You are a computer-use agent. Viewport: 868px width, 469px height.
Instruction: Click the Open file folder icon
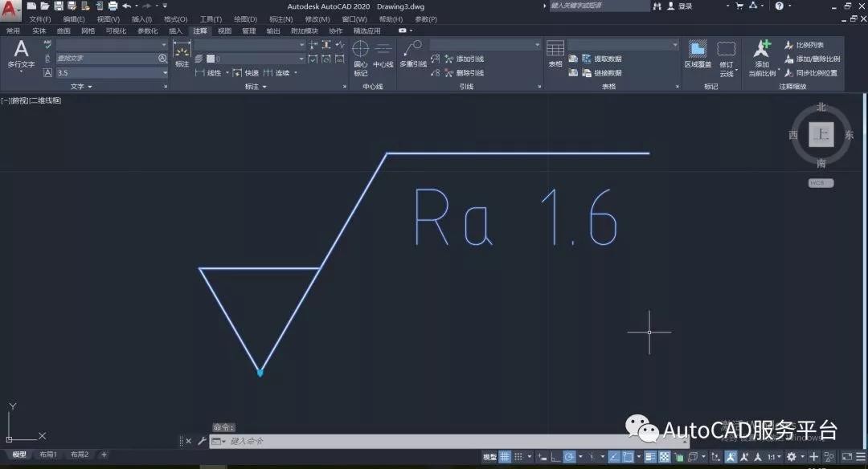[45, 6]
